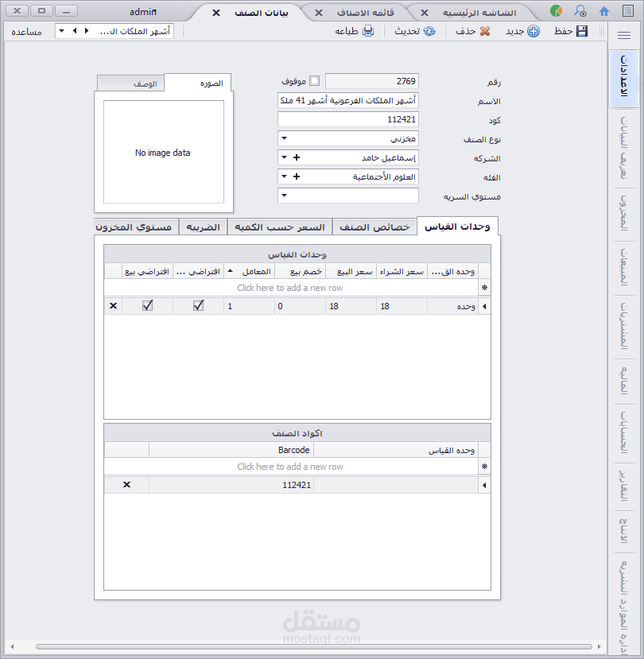Uncheck افتراضي بيع checkbox in unit row
The width and height of the screenshot is (644, 659).
pyautogui.click(x=148, y=305)
